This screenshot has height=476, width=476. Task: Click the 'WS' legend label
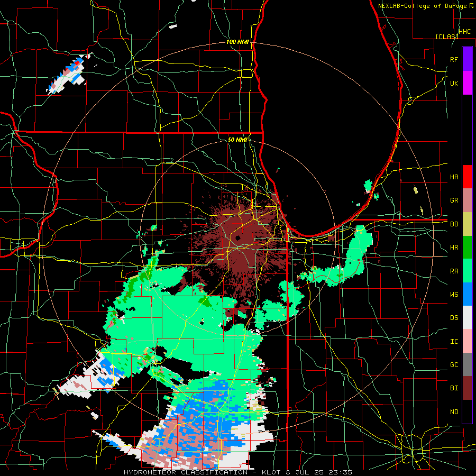point(454,295)
